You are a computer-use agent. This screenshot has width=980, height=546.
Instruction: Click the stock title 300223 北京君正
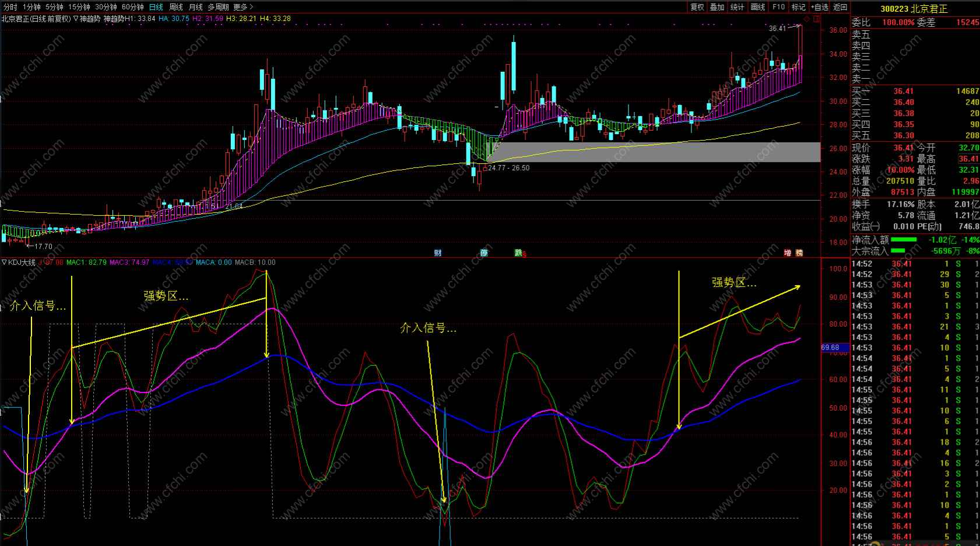click(914, 9)
